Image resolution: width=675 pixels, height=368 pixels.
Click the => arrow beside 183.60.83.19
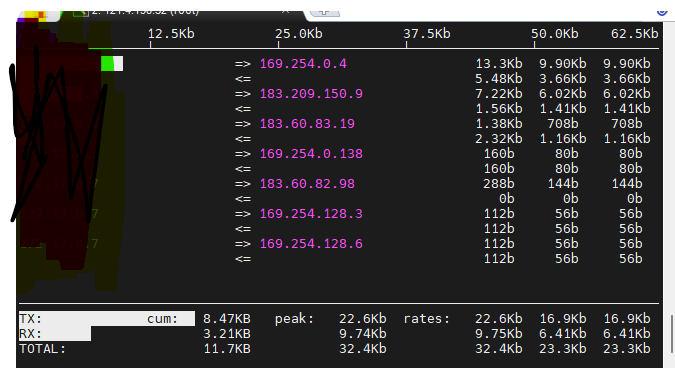point(243,124)
